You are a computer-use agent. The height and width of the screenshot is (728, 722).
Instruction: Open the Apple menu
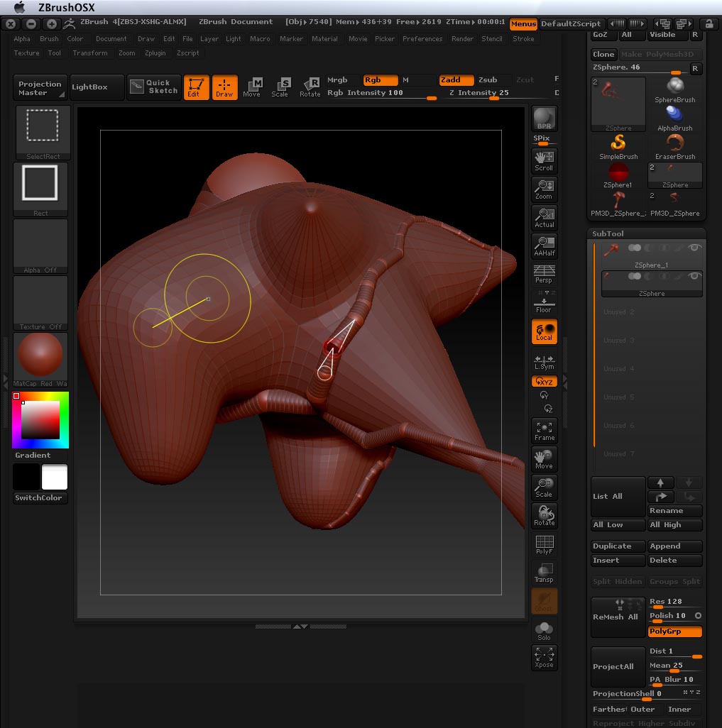[x=19, y=7]
